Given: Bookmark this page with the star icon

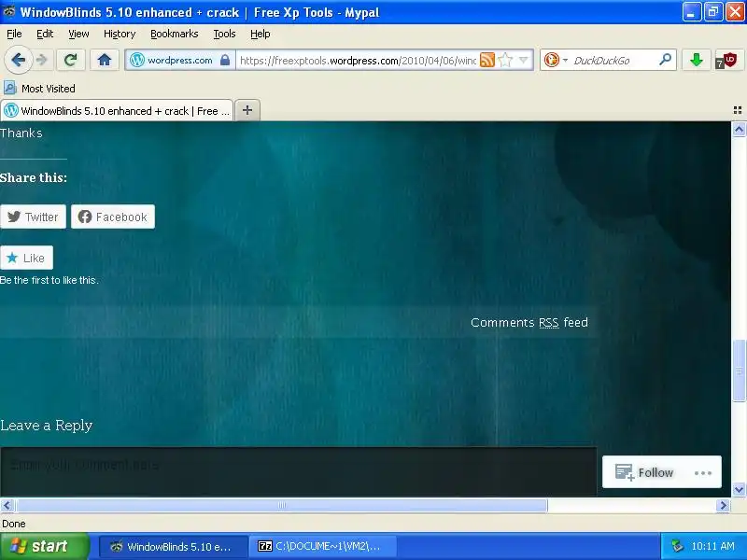Looking at the screenshot, I should 505,60.
